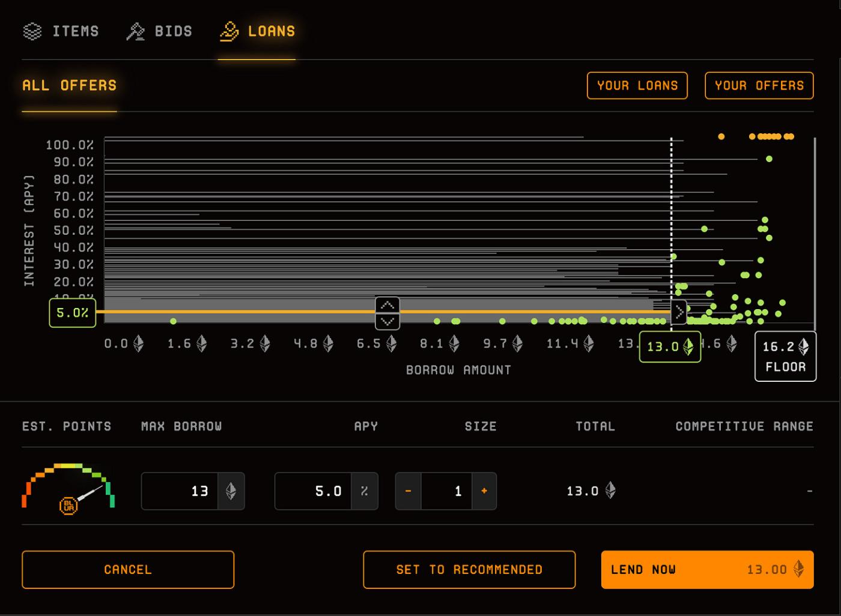
Task: Click ETH icon next to 13.0 total
Action: pyautogui.click(x=610, y=491)
